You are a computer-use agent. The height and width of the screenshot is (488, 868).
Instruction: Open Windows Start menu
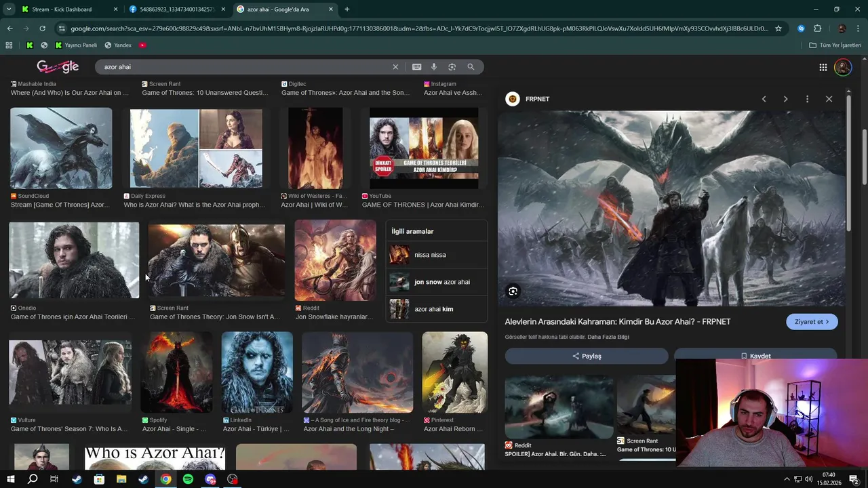point(10,479)
